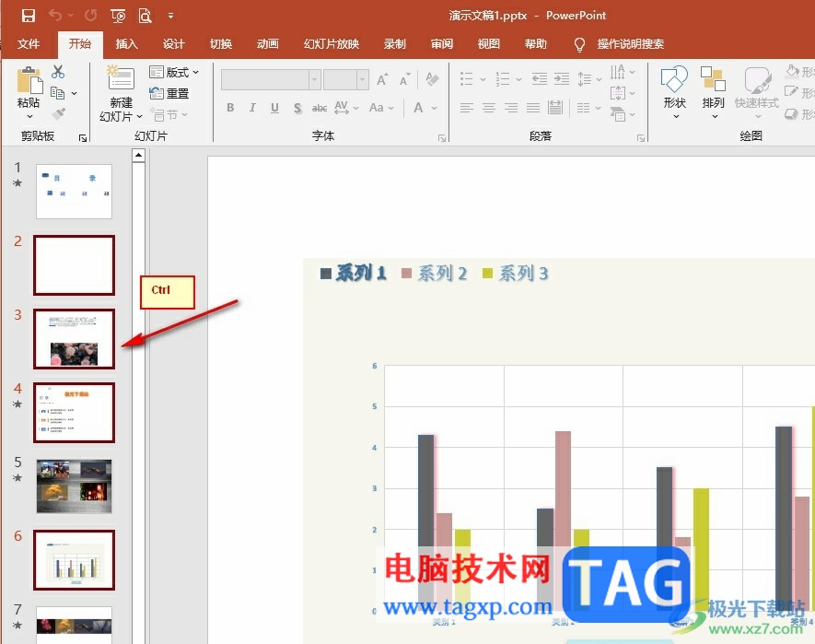Click the line spacing icon

pyautogui.click(x=585, y=79)
